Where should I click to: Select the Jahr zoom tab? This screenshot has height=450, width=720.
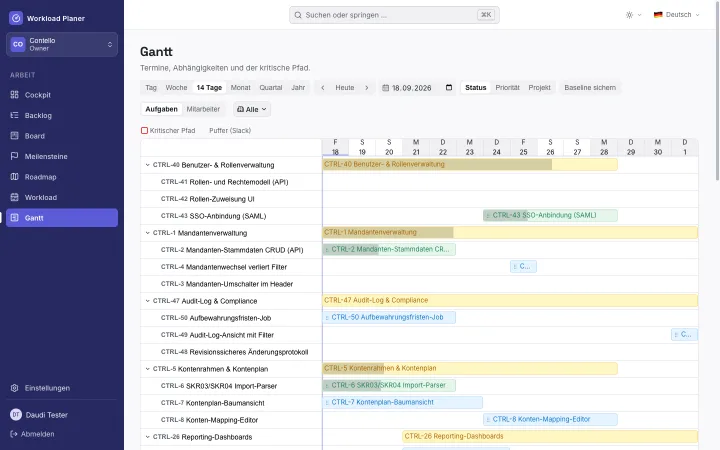[x=298, y=88]
